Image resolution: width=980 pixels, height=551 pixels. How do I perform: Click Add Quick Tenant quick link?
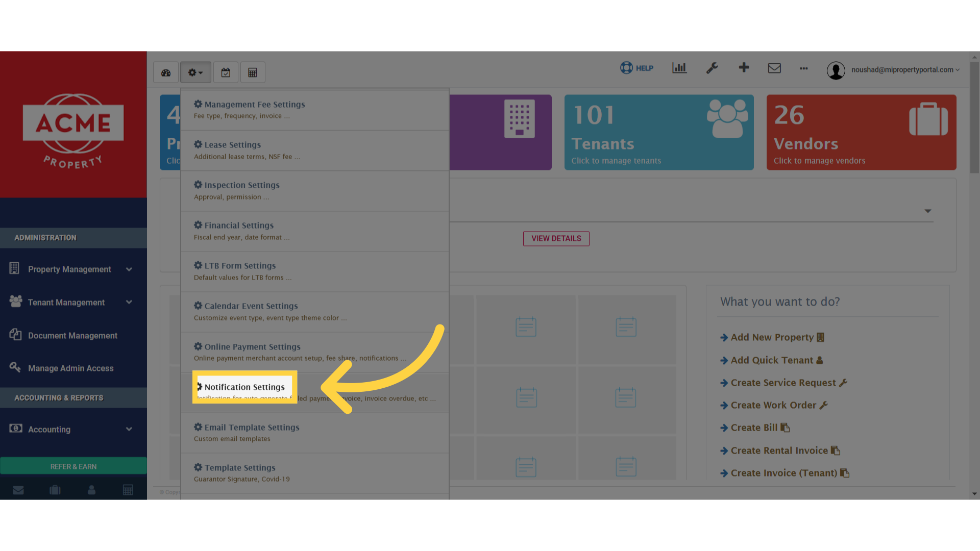click(x=772, y=360)
